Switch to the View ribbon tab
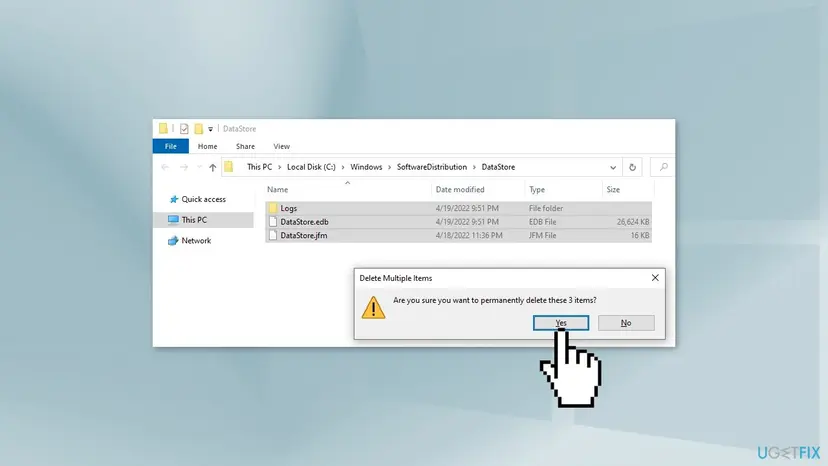The height and width of the screenshot is (466, 828). 281,146
